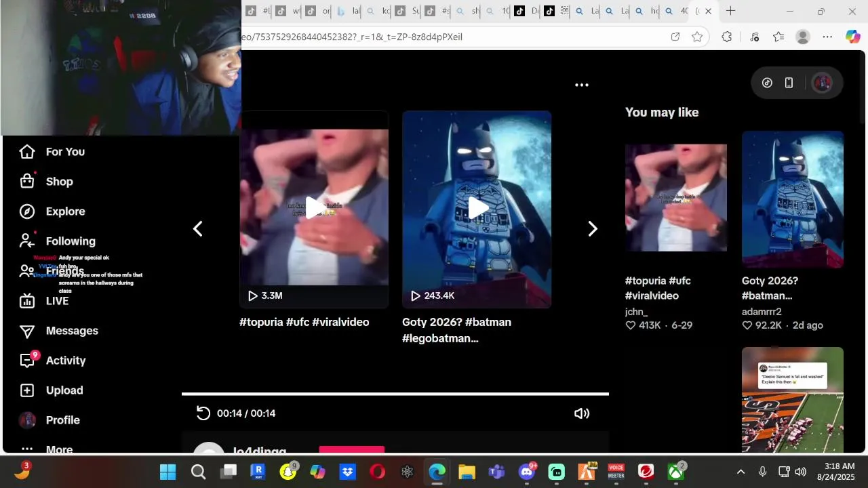
Task: Open Voicemeeter from the taskbar
Action: (x=616, y=472)
